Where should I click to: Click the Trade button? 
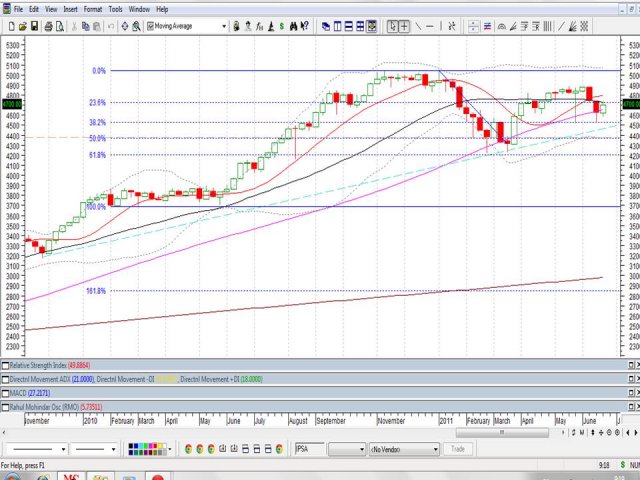click(x=458, y=449)
